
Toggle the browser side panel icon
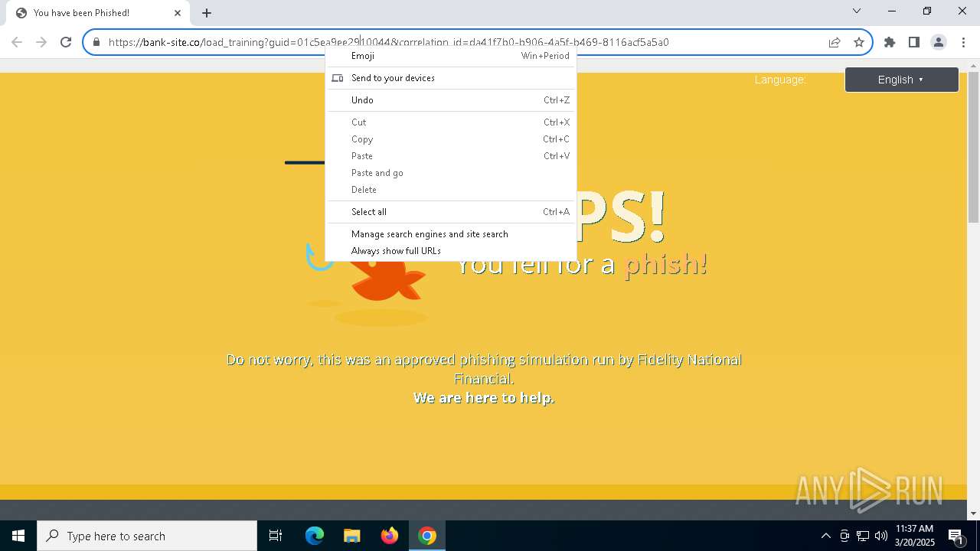point(914,42)
